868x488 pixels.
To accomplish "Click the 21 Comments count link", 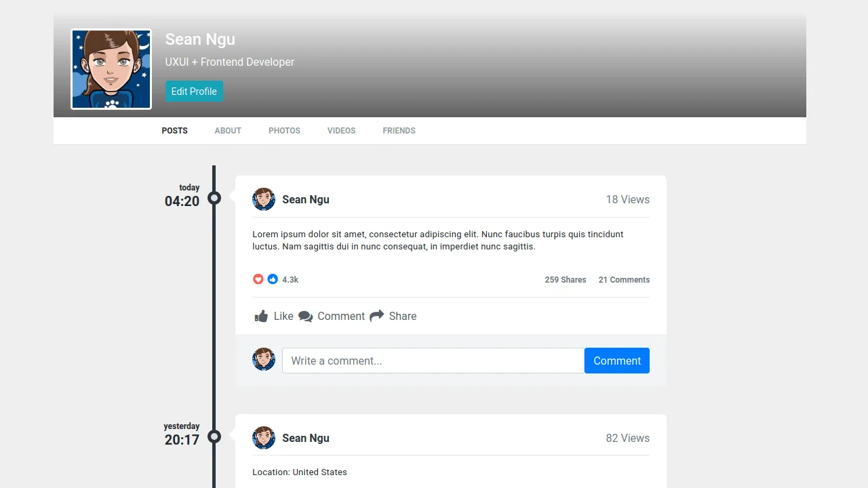I will [623, 279].
